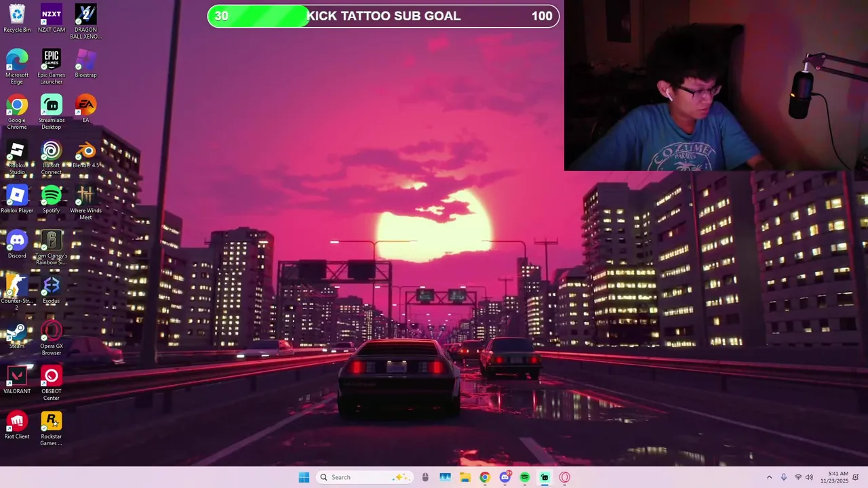Open the Recycle Bin desktop icon

pyautogui.click(x=17, y=18)
